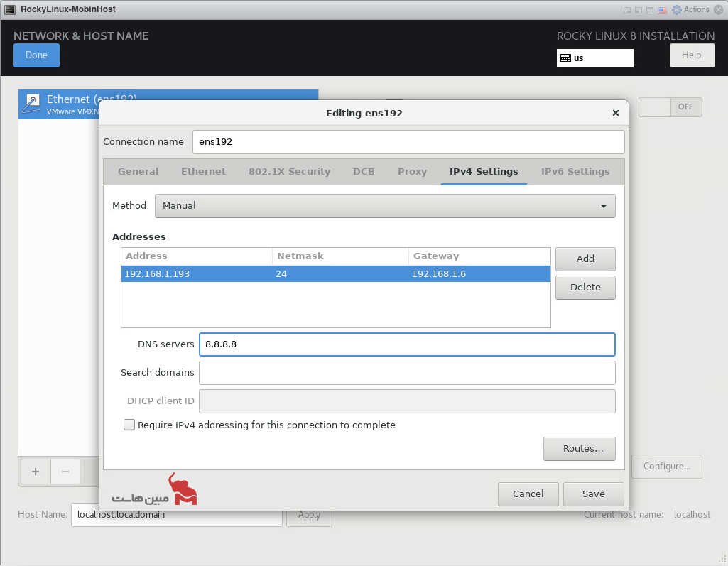This screenshot has width=728, height=566.
Task: Click the Netmask column header
Action: tap(340, 256)
